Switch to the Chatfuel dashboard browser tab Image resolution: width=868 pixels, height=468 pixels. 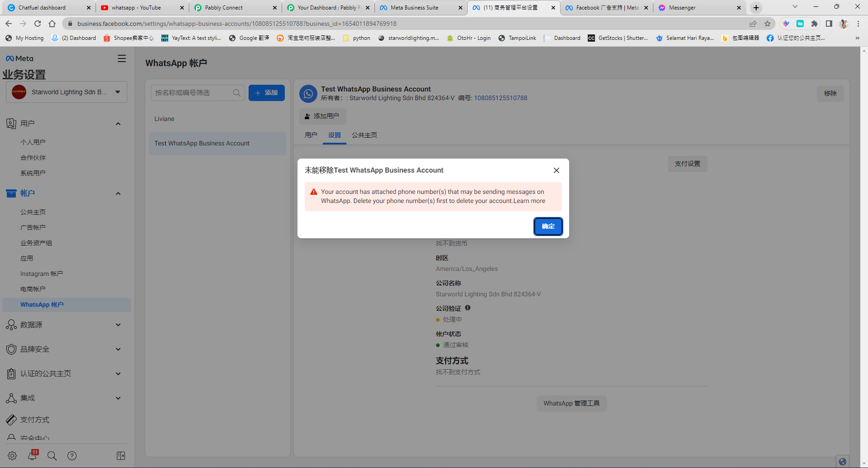[49, 8]
